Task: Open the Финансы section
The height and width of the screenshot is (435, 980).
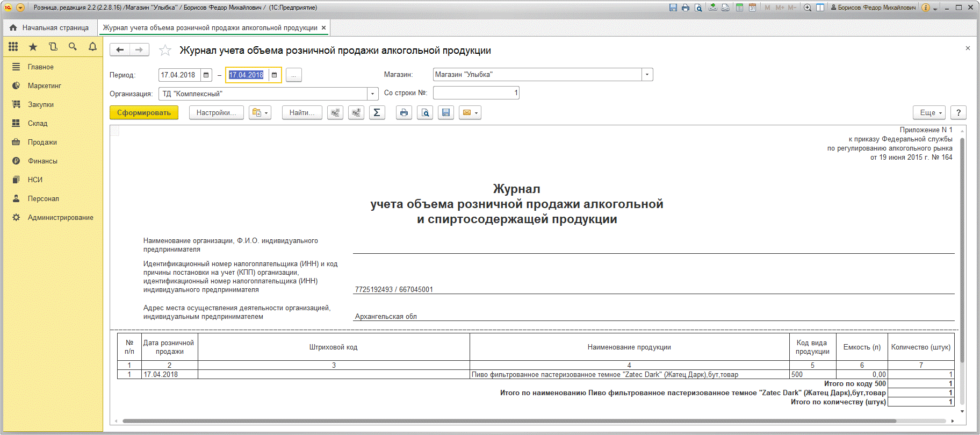Action: point(53,161)
